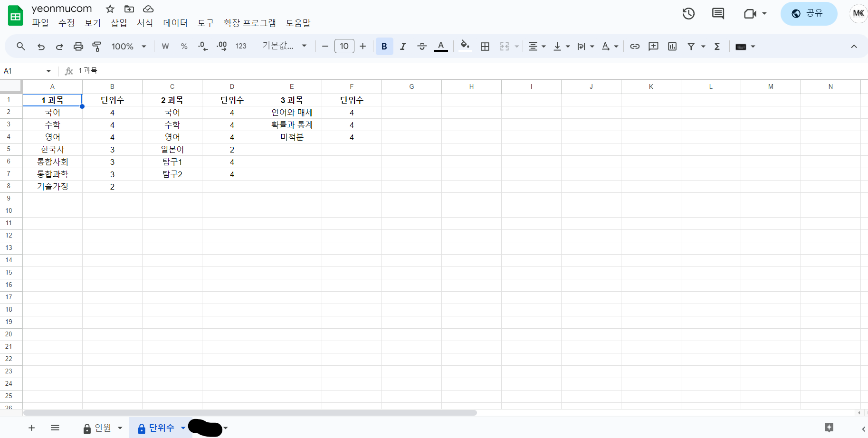Format as percent
The image size is (868, 438).
tap(184, 46)
